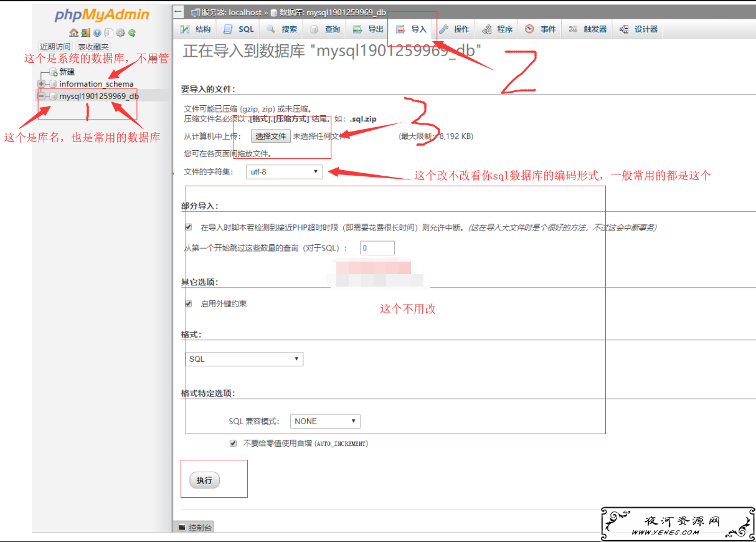The height and width of the screenshot is (542, 756).
Task: Select information_schema in the database tree
Action: click(97, 84)
